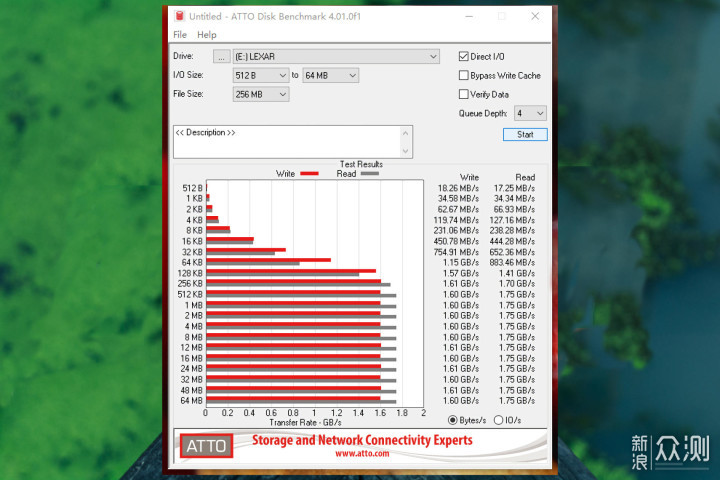Minimize the ATTO Disk Benchmark window
This screenshot has width=720, height=480.
point(469,17)
